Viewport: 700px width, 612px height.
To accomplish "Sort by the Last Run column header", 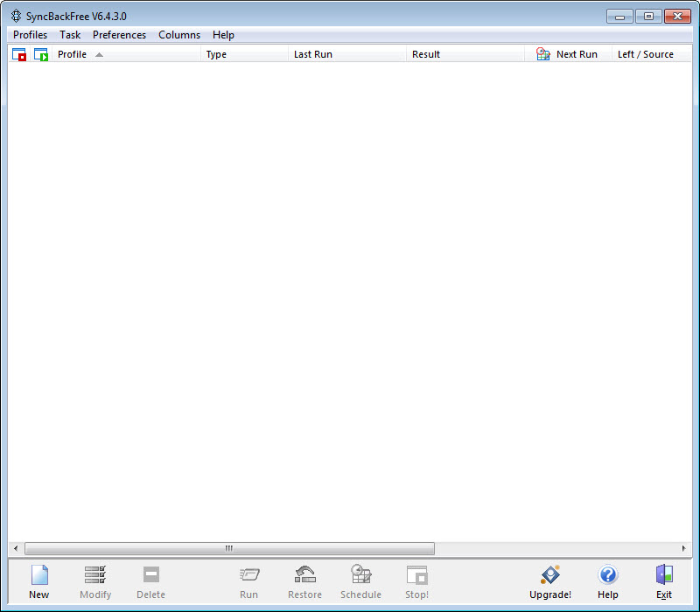I will coord(313,54).
